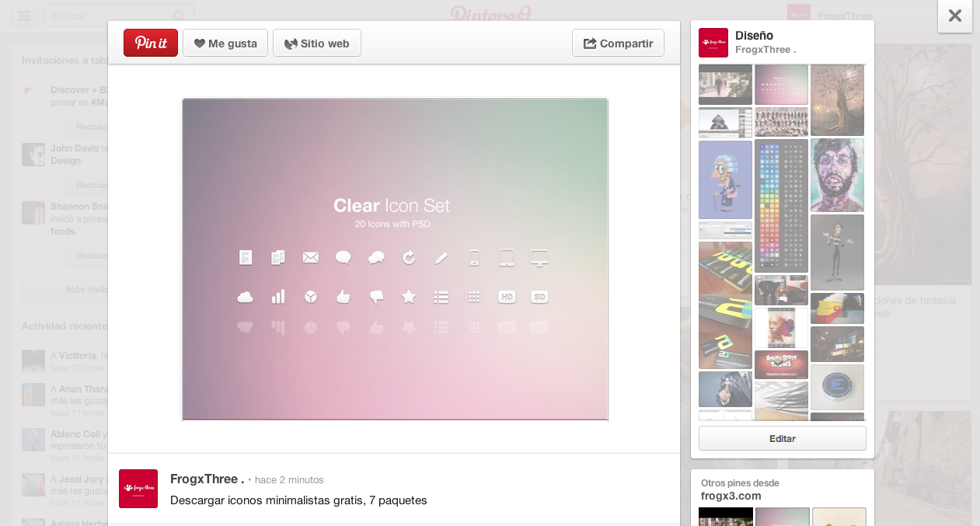Click the red Pin it button
Image resolution: width=980 pixels, height=526 pixels.
[x=151, y=44]
